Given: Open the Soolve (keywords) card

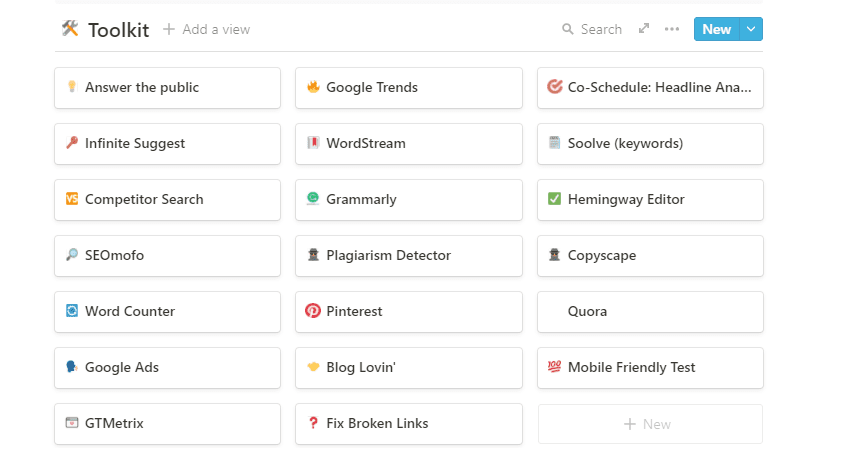Looking at the screenshot, I should pos(650,143).
